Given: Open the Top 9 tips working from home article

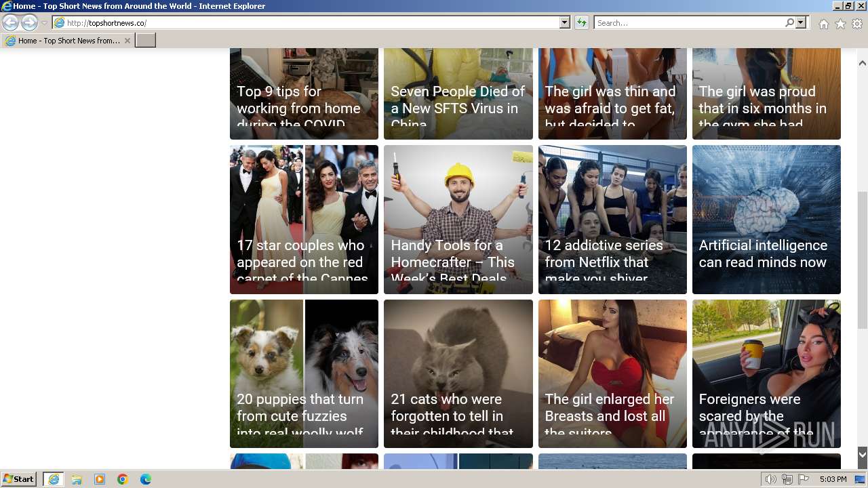Looking at the screenshot, I should tap(304, 94).
